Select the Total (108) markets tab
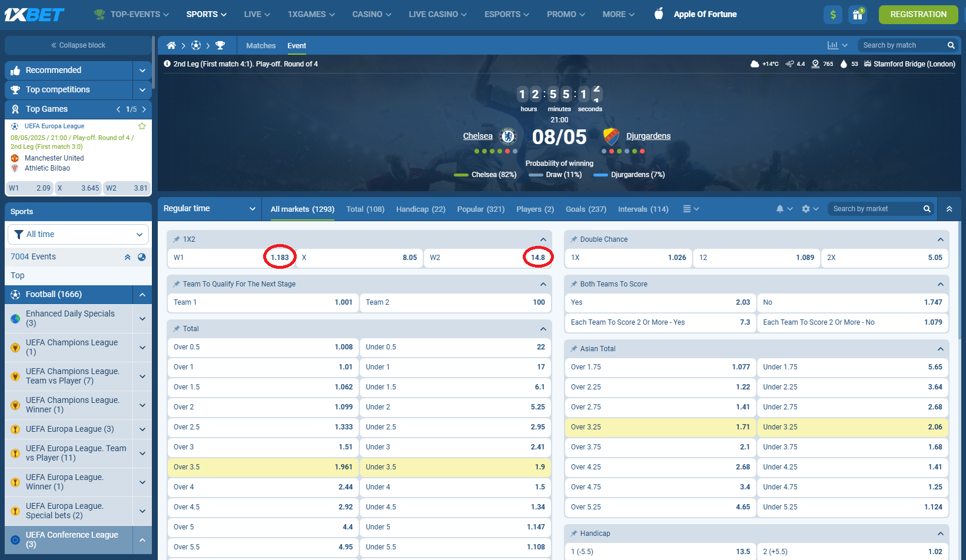 click(x=365, y=209)
